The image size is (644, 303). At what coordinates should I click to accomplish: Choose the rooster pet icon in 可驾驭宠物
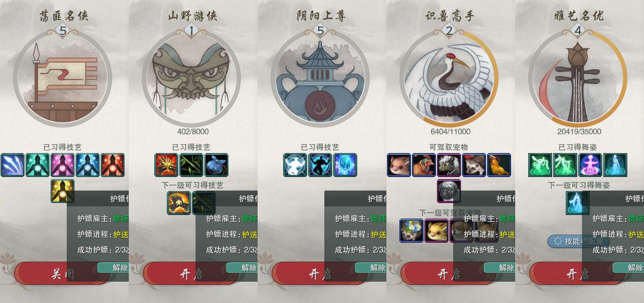(x=424, y=165)
